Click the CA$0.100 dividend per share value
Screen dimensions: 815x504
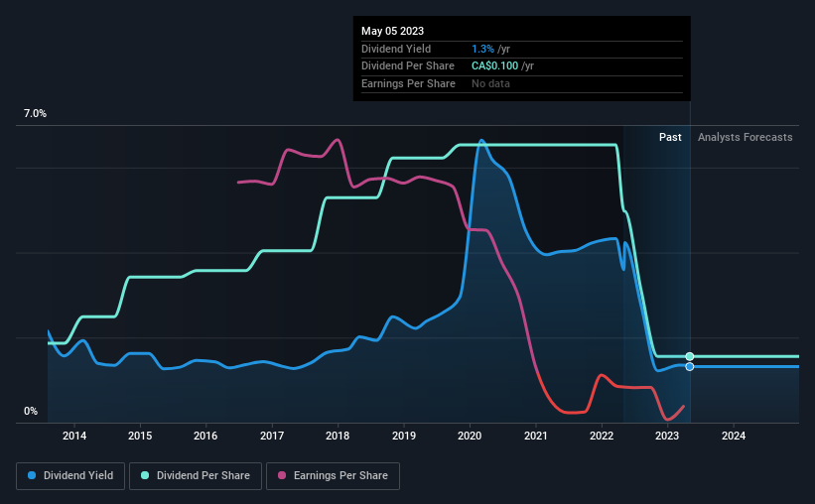pyautogui.click(x=494, y=66)
